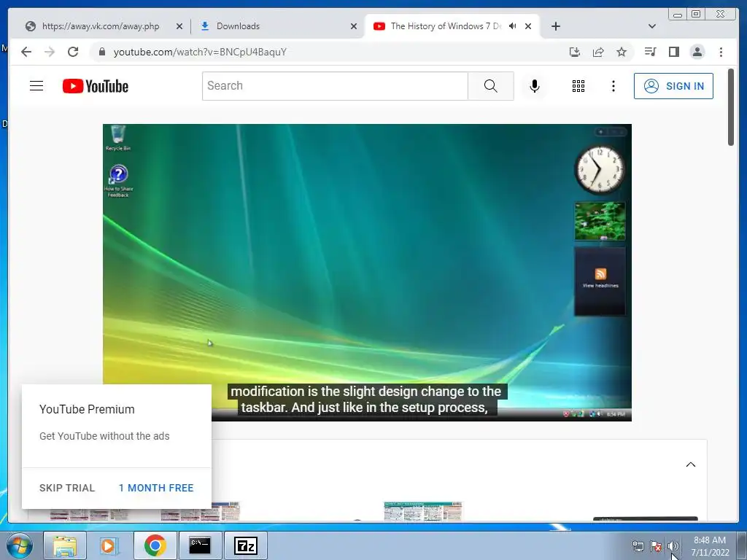The width and height of the screenshot is (747, 560).
Task: Open the YouTube apps grid
Action: click(x=578, y=86)
